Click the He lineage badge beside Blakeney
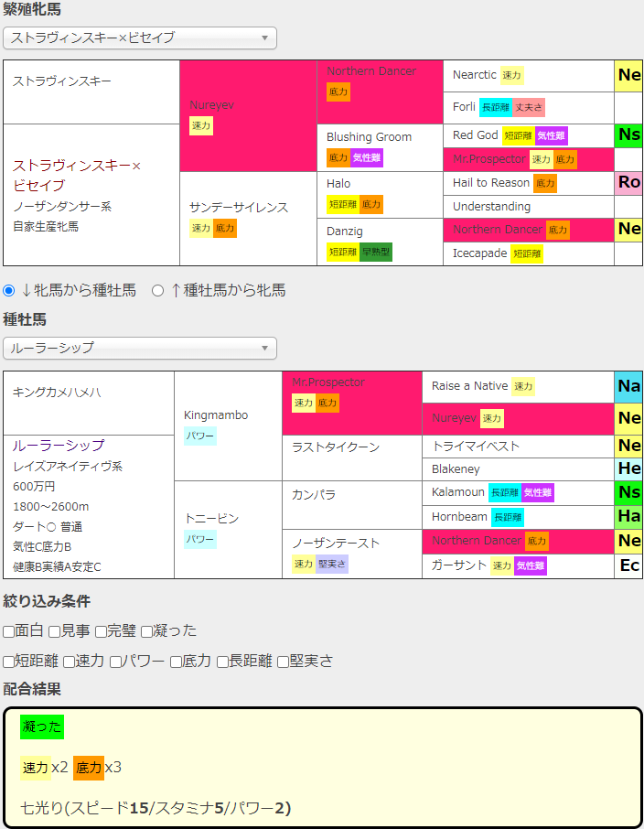 (x=628, y=468)
